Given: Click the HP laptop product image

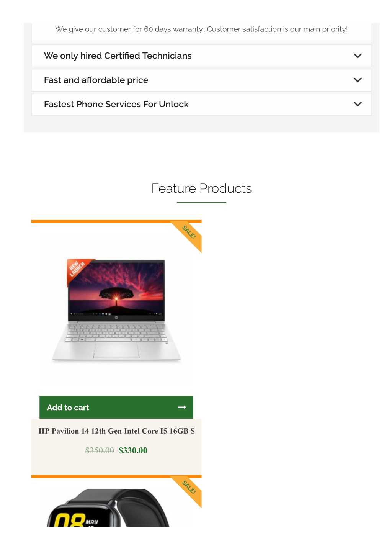Looking at the screenshot, I should (116, 309).
